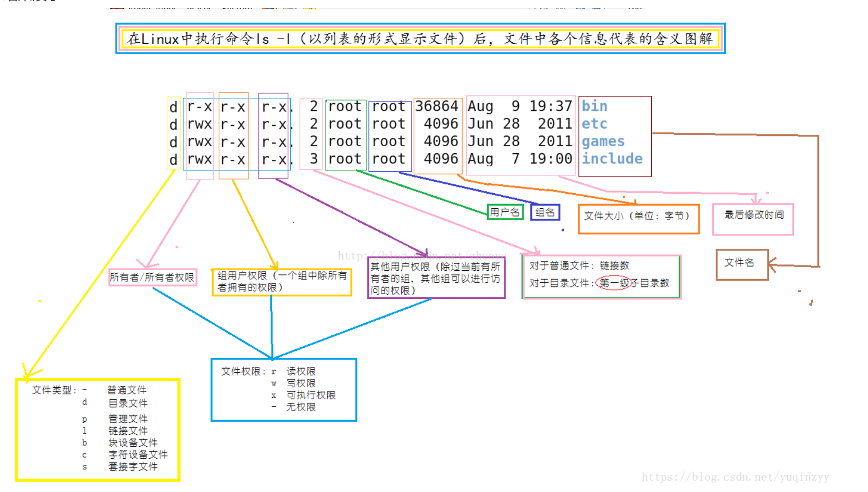
Task: Select the 'include' directory name
Action: (x=612, y=159)
